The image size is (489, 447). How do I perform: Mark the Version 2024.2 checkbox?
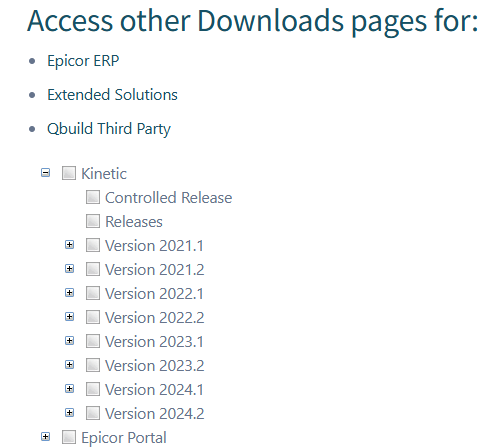93,413
